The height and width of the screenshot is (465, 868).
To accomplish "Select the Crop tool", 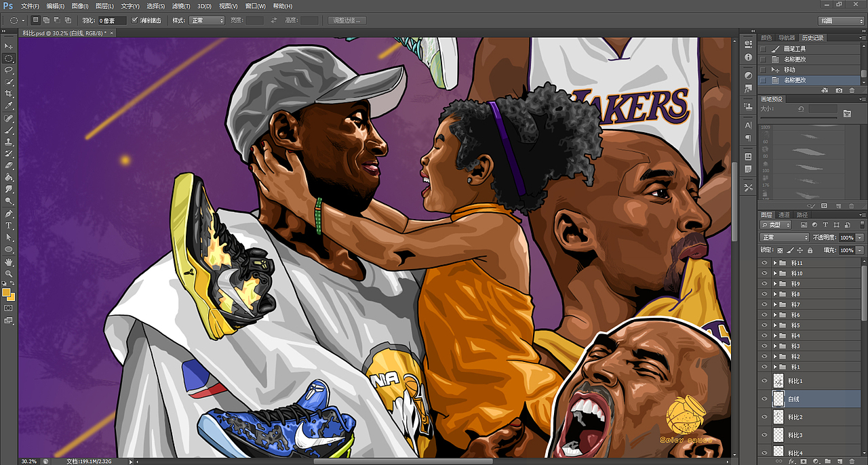I will pyautogui.click(x=9, y=94).
